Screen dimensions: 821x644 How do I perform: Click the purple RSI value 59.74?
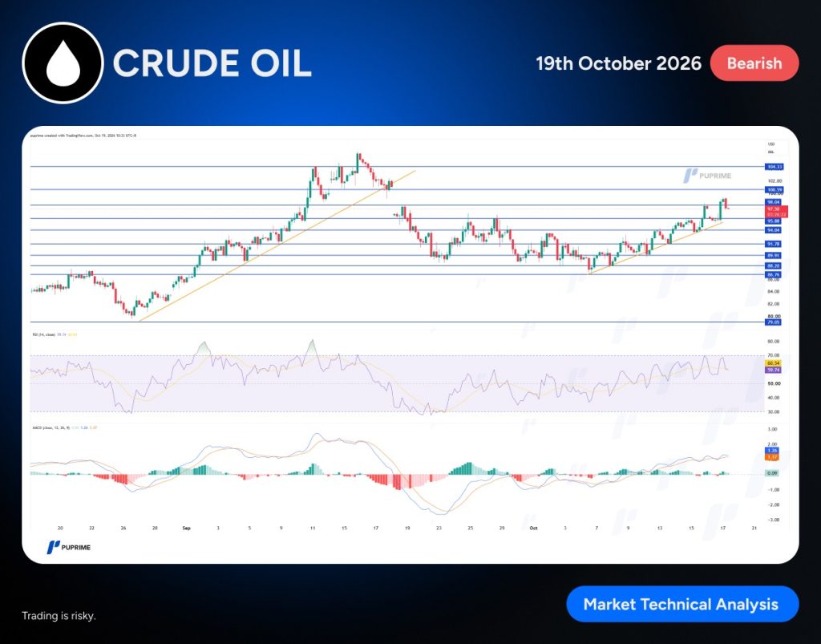pos(773,370)
